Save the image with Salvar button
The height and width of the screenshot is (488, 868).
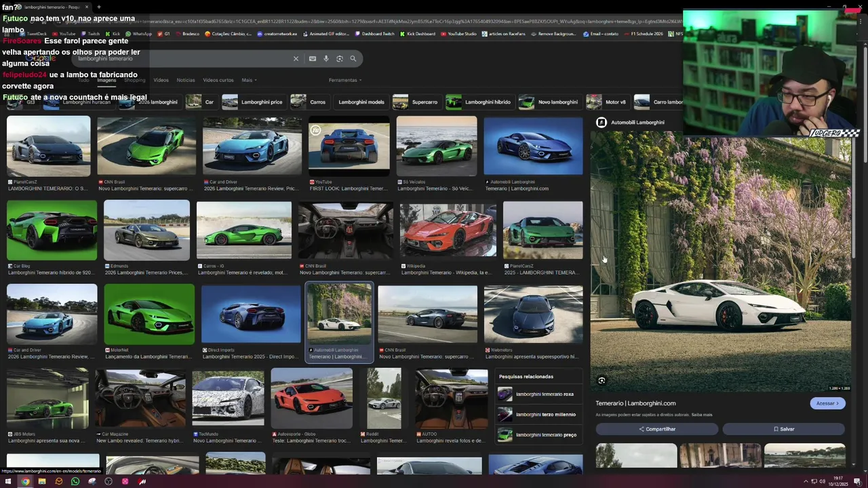pos(784,429)
